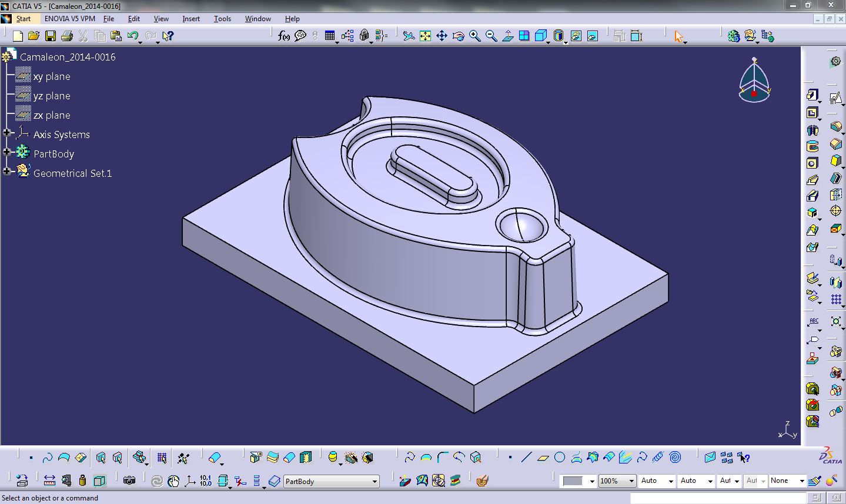Click the New document icon
Screen dimensions: 846x504
pos(18,36)
